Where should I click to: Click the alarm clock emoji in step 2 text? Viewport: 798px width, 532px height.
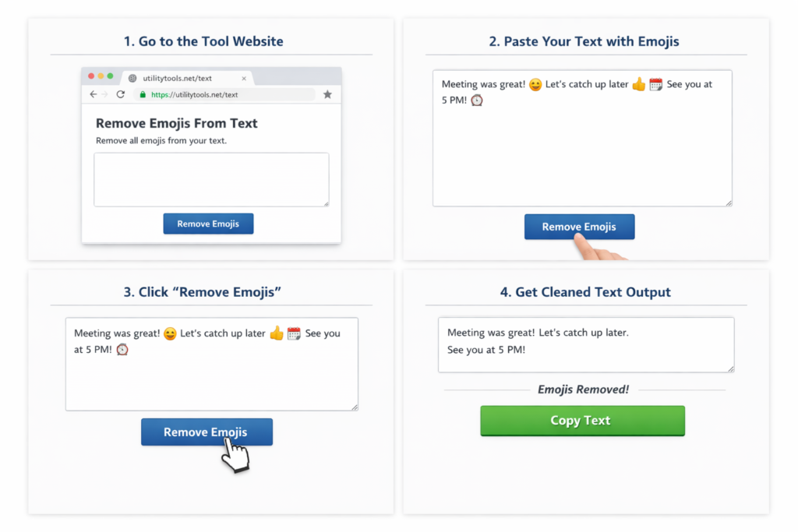click(477, 100)
